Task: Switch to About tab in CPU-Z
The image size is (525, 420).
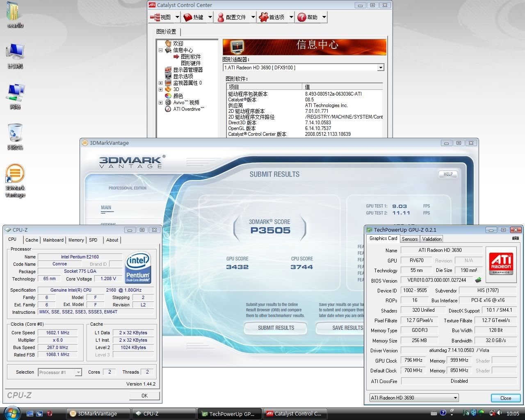Action: [x=112, y=240]
